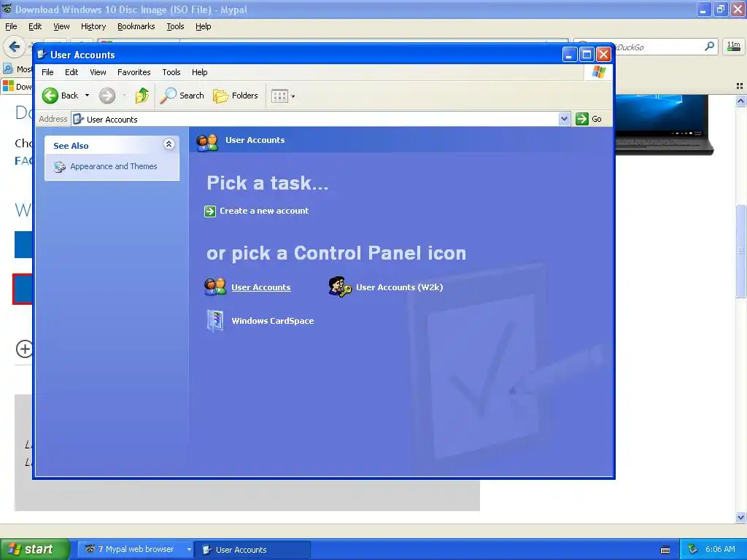This screenshot has width=747, height=560.
Task: Click the User Accounts (W2k) key icon
Action: point(340,287)
